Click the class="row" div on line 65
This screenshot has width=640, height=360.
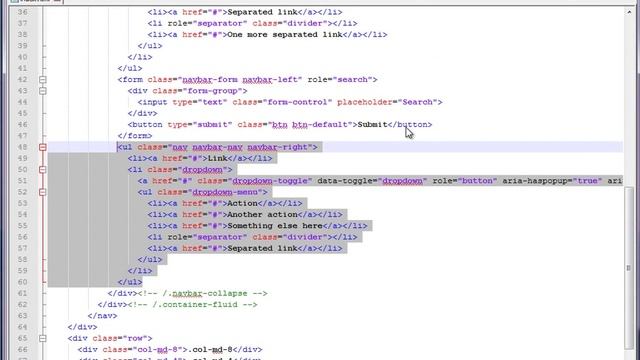point(110,338)
